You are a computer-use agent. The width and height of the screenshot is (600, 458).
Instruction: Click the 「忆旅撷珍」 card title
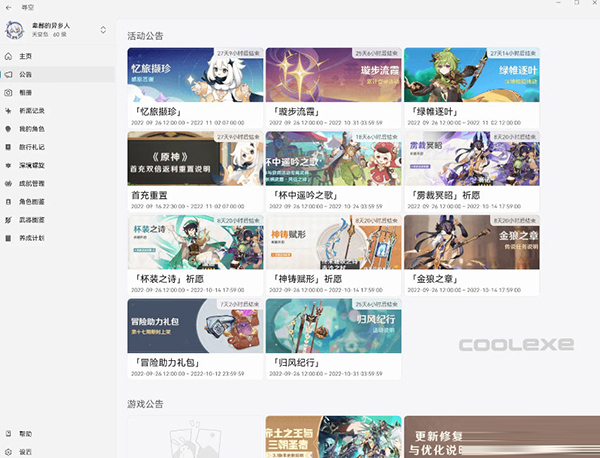click(x=157, y=112)
